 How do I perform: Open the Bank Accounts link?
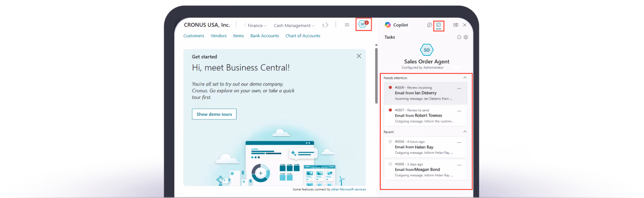point(265,36)
